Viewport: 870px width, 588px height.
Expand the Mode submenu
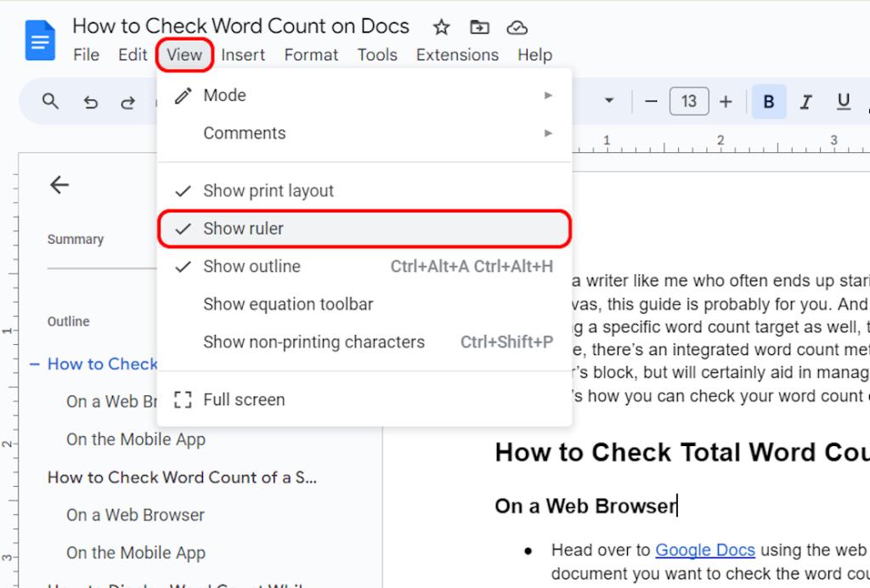(x=224, y=95)
